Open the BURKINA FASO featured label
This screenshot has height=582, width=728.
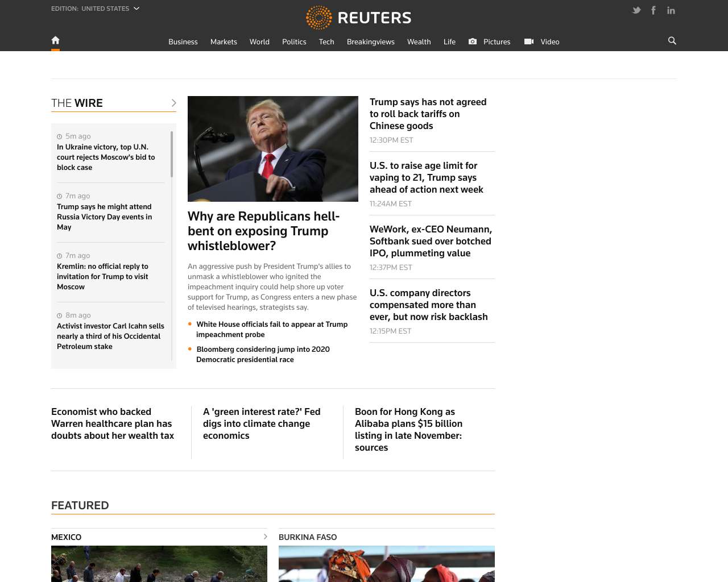point(308,537)
